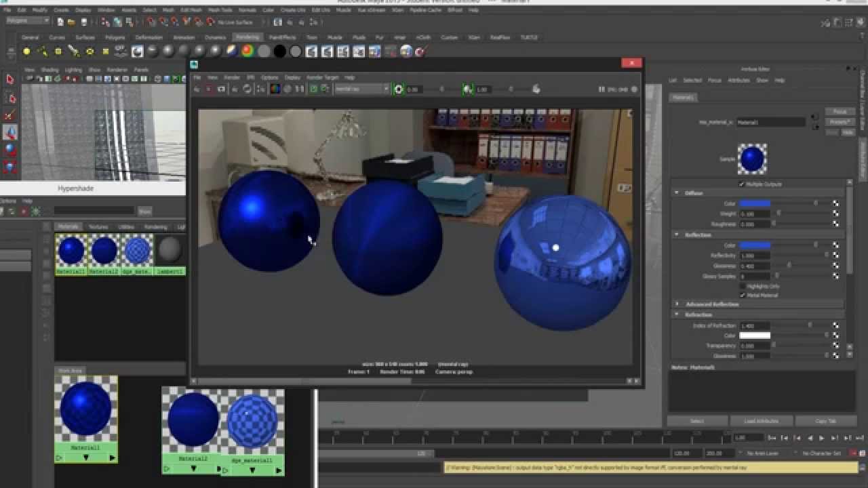
Task: Click the redo render icon in Render View
Action: point(196,89)
